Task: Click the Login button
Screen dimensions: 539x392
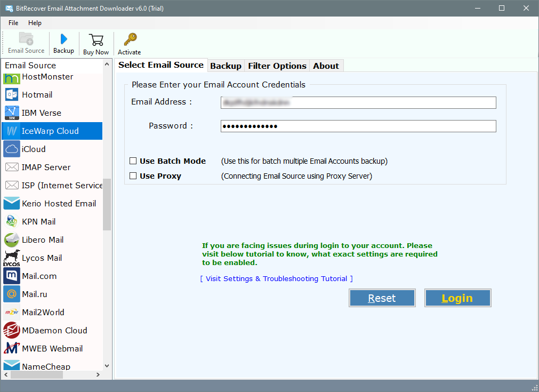Action: [457, 298]
